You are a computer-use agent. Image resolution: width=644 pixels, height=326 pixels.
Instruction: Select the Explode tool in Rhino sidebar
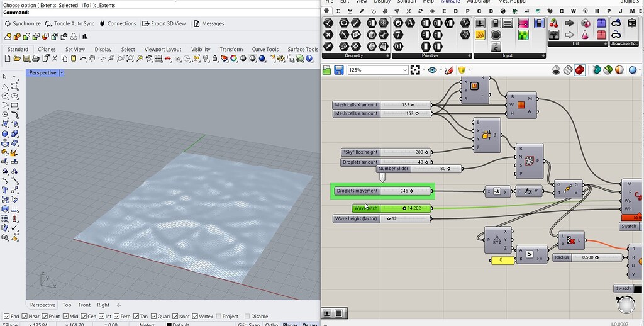(14, 152)
